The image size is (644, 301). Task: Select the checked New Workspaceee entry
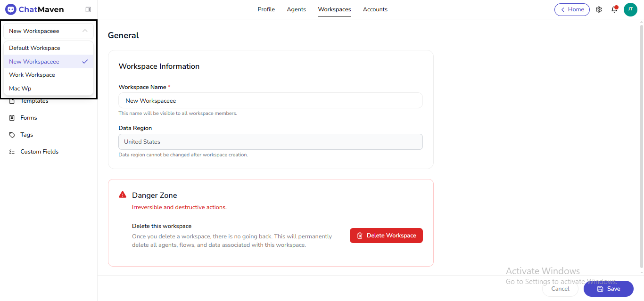click(x=34, y=61)
